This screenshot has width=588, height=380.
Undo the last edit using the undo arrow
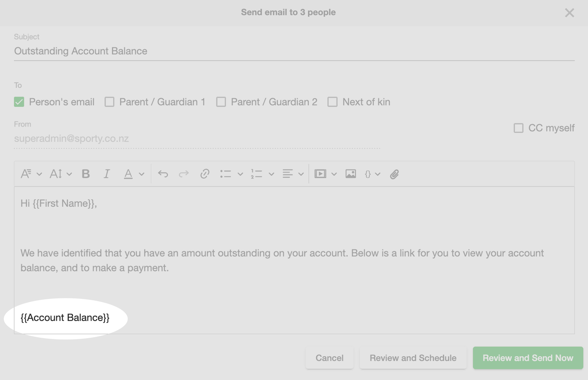163,174
